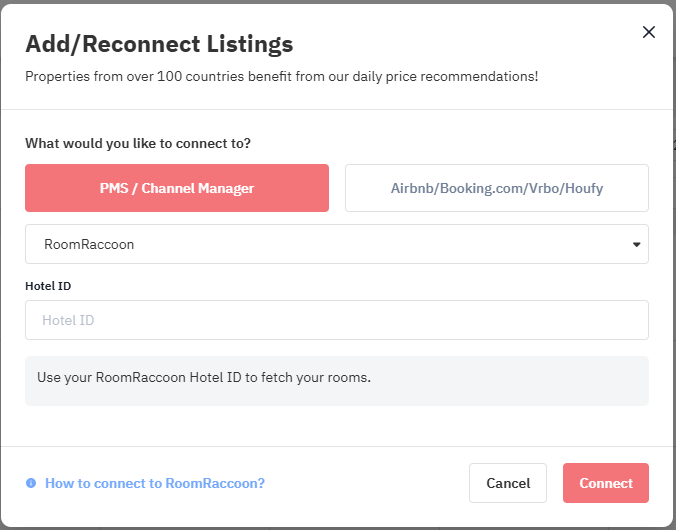Click the caret arrow of RoomRaccoon selector
The image size is (676, 530).
point(636,245)
